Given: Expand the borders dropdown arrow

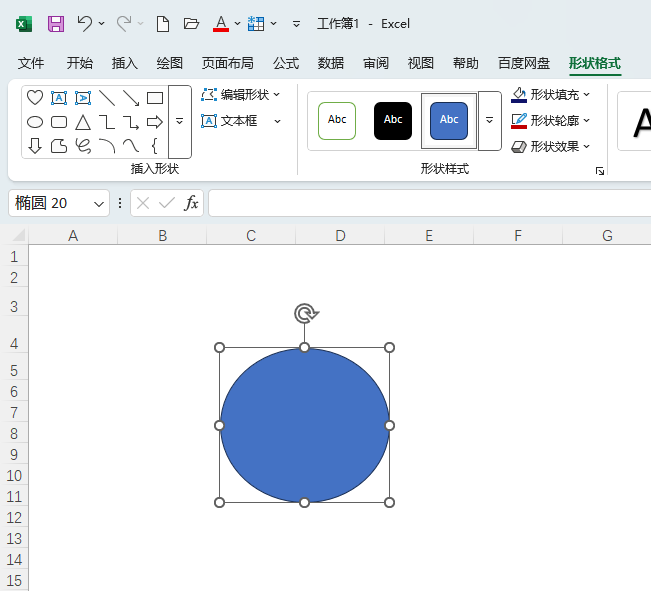Looking at the screenshot, I should click(274, 24).
